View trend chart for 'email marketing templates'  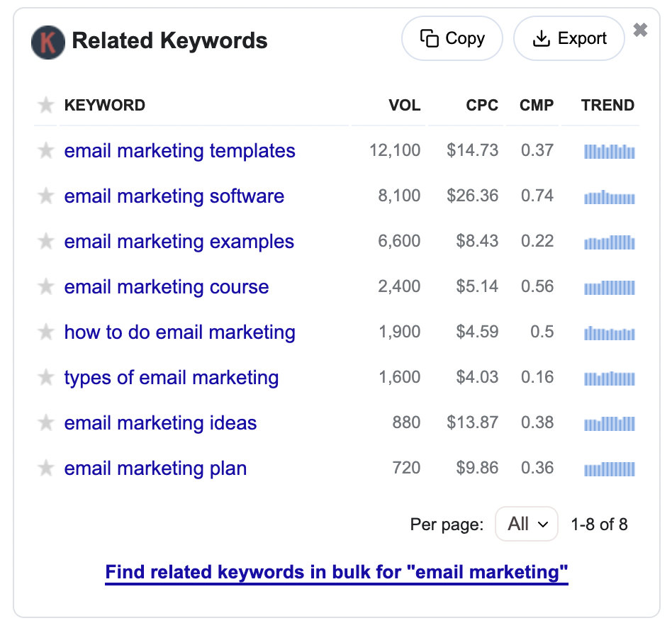click(609, 151)
